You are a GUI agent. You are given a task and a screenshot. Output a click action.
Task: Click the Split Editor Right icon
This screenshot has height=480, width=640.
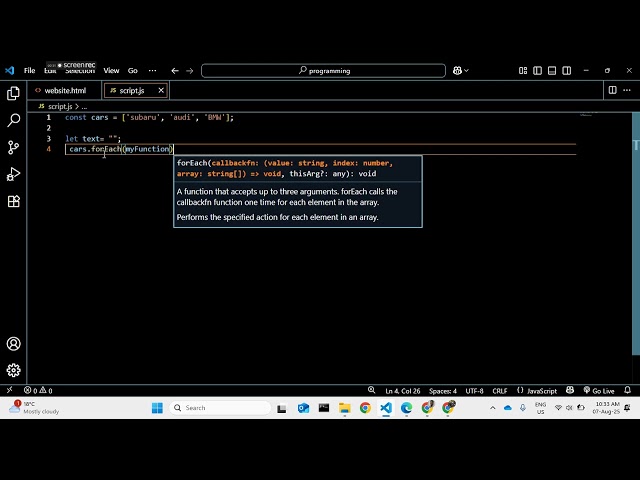point(613,90)
